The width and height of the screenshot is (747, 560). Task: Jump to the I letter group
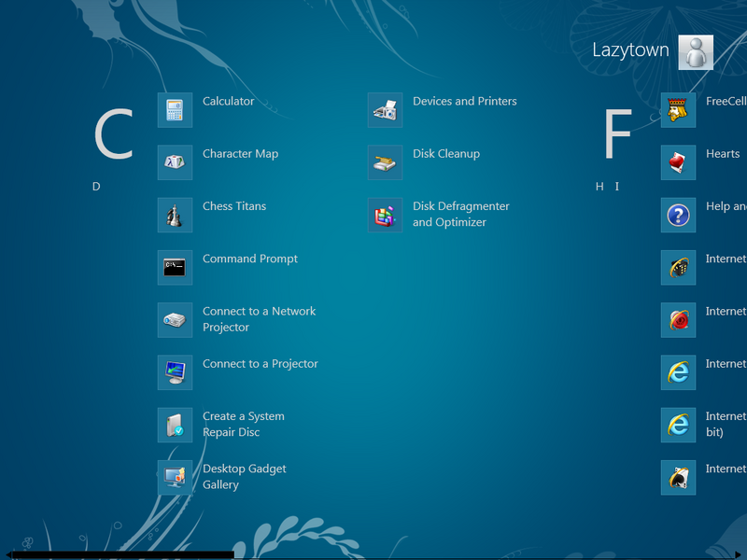(x=617, y=187)
